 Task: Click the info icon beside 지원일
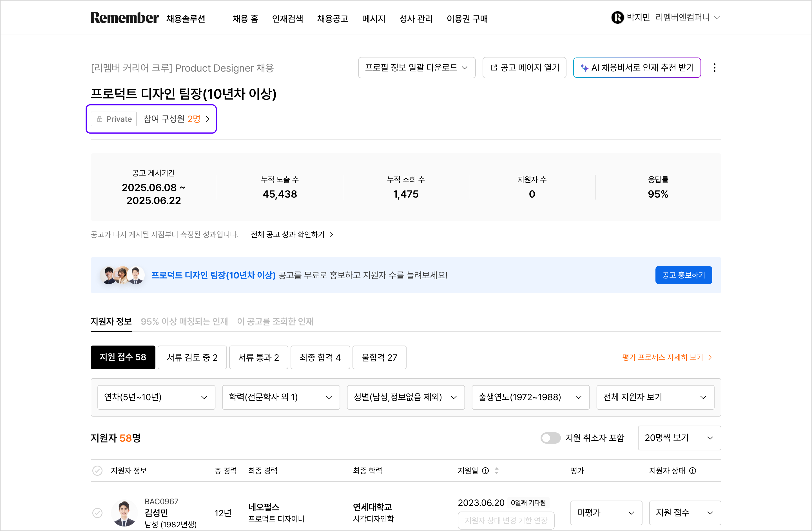485,471
